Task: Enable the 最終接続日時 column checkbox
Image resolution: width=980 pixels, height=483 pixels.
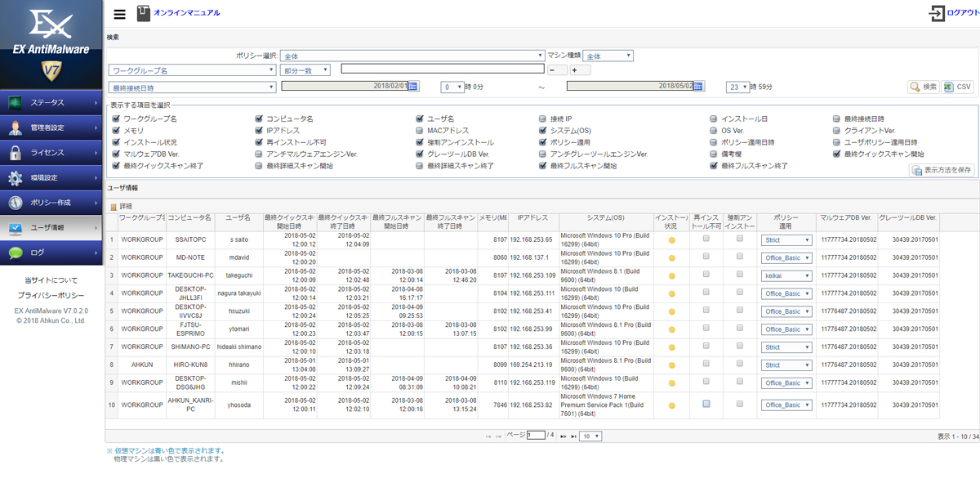Action: tap(836, 119)
